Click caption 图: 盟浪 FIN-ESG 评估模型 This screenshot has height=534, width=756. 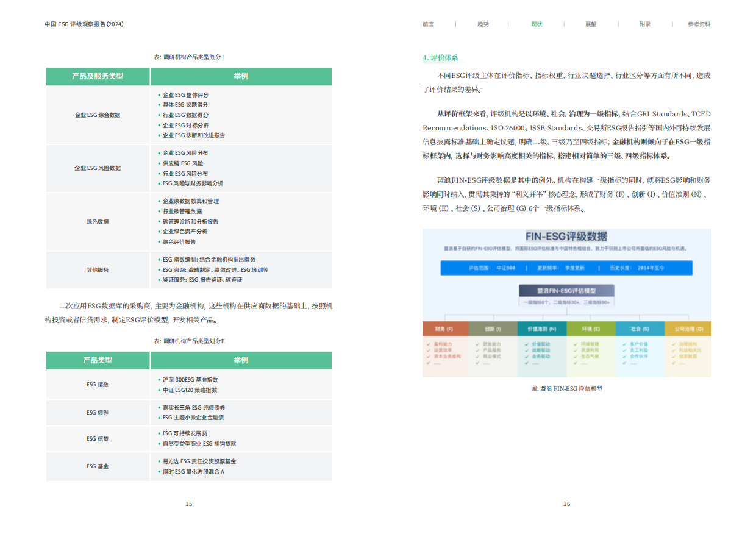tap(566, 388)
